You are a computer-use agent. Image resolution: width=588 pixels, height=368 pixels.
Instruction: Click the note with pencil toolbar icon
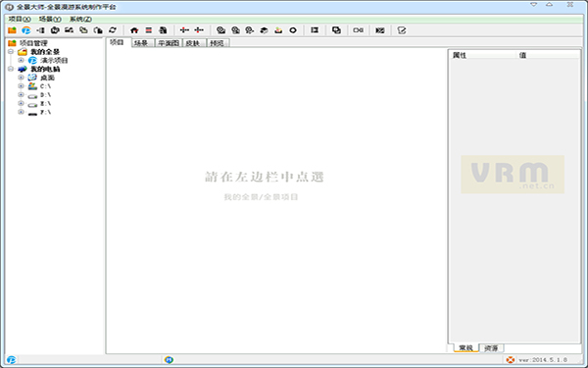(x=402, y=30)
